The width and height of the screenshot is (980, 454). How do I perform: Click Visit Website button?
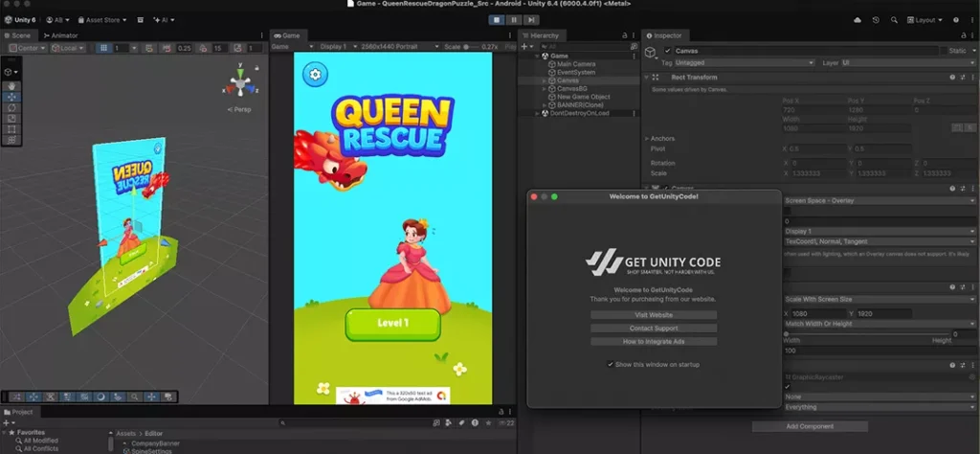point(654,315)
